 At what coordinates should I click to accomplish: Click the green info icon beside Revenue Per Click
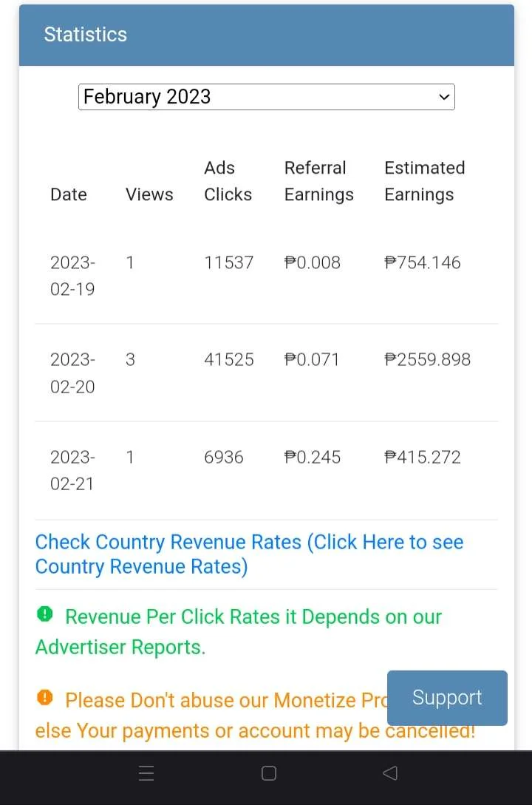pos(45,614)
